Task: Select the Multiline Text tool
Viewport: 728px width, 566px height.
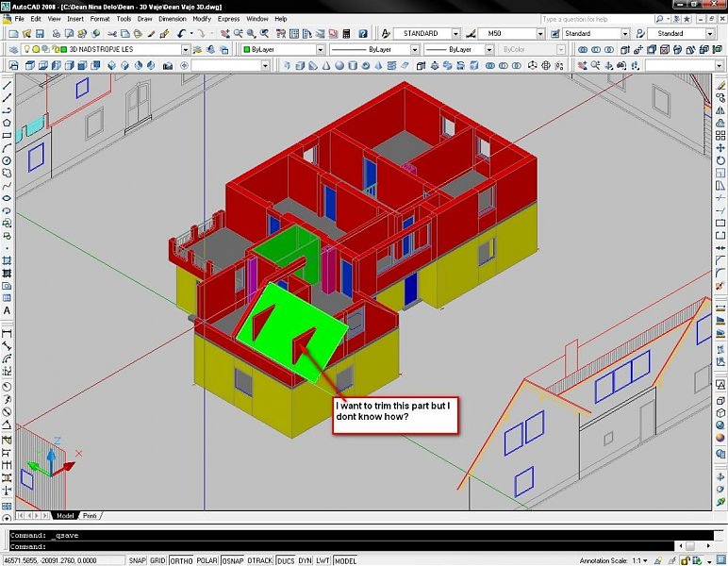Action: pos(7,310)
